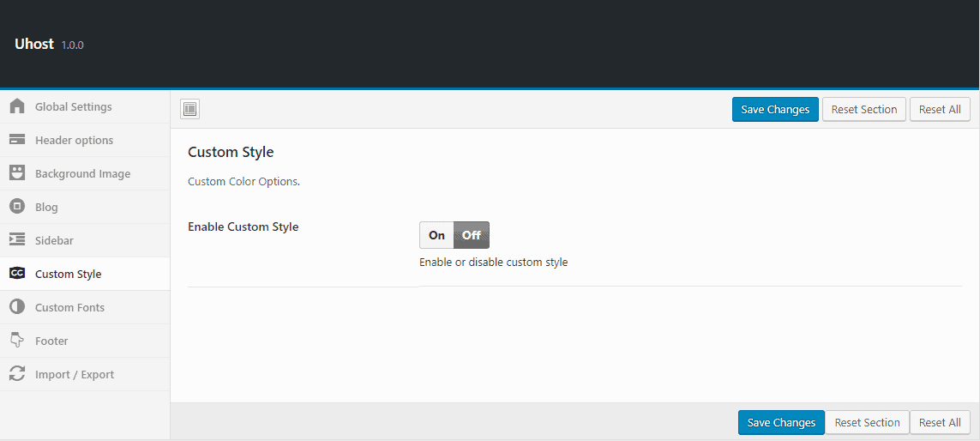The height and width of the screenshot is (441, 980).
Task: Click the Import / Export refresh icon
Action: pyautogui.click(x=16, y=374)
